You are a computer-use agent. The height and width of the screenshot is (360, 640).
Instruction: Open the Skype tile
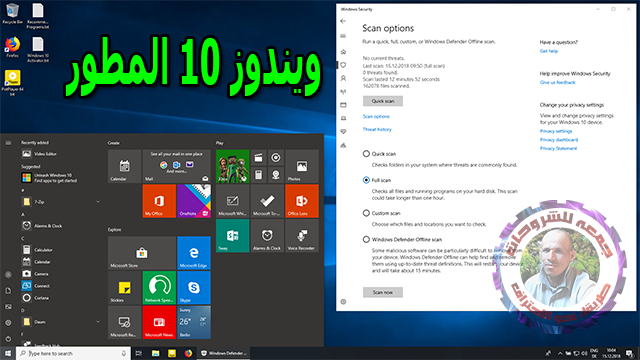tap(194, 288)
